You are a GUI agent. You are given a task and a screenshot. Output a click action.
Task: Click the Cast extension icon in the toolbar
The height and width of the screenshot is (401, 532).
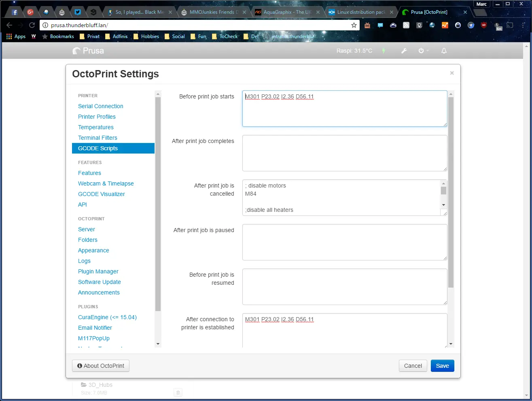(509, 25)
